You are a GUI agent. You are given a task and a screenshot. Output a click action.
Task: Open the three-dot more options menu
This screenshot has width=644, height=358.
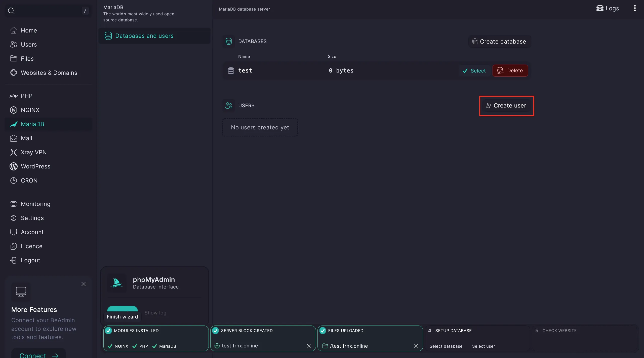point(635,8)
